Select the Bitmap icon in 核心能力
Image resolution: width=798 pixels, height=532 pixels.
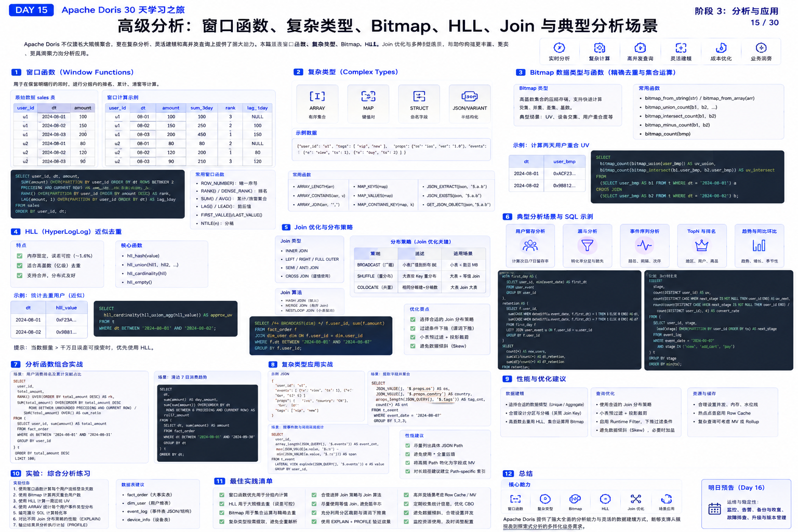(575, 499)
